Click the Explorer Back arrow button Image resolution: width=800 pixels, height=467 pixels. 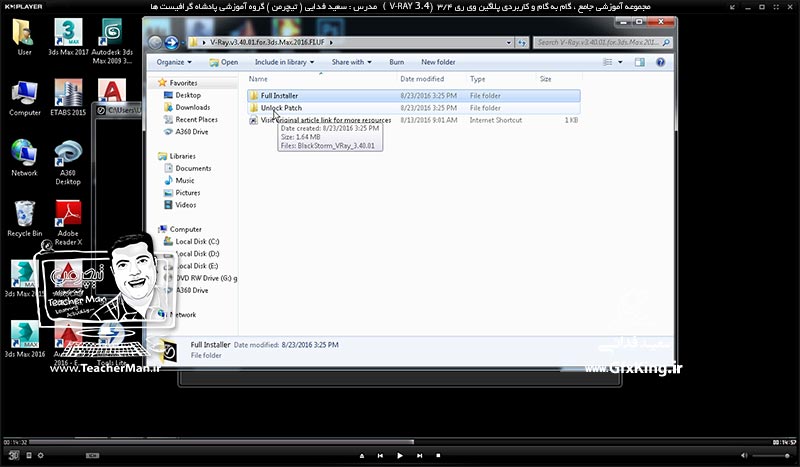coord(155,42)
